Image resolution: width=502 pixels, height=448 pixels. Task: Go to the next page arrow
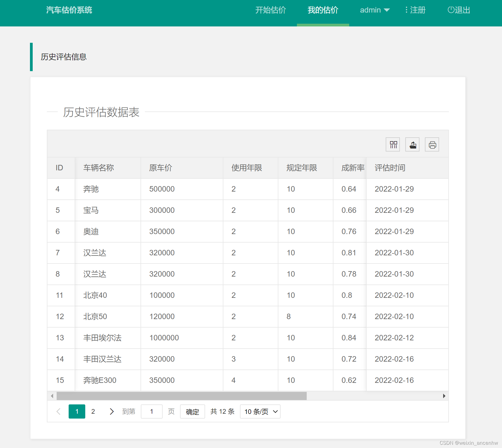112,411
